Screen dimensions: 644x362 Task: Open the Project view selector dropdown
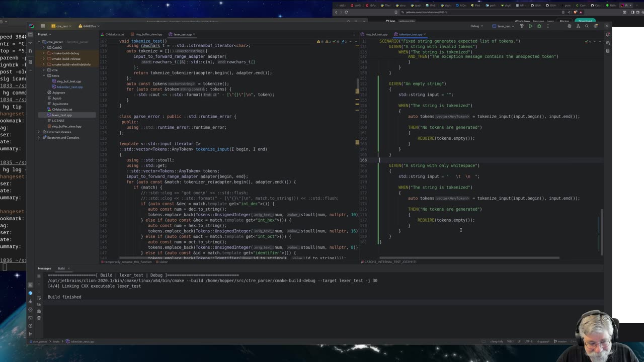coord(45,34)
